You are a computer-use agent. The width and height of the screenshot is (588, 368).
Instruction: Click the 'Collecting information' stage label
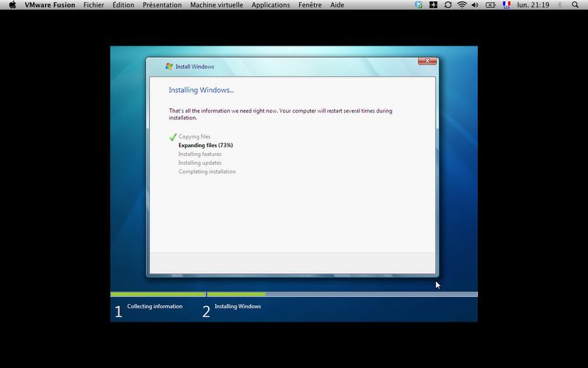155,306
